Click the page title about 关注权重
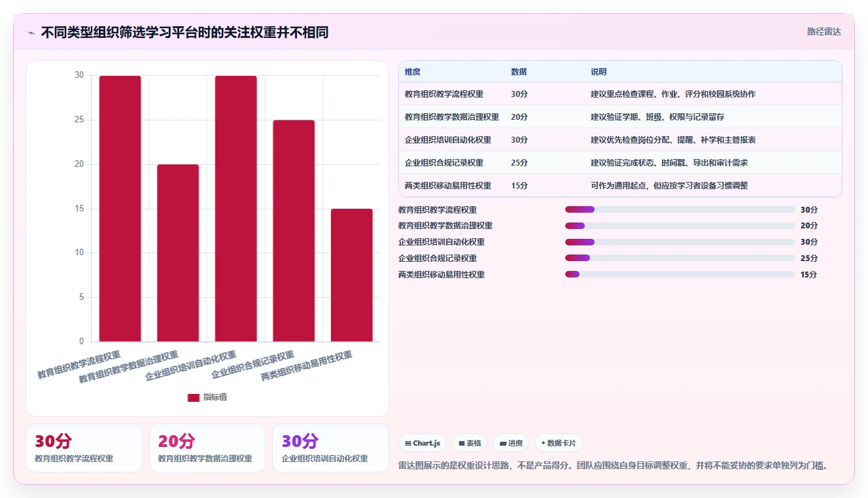This screenshot has width=868, height=498. click(184, 32)
